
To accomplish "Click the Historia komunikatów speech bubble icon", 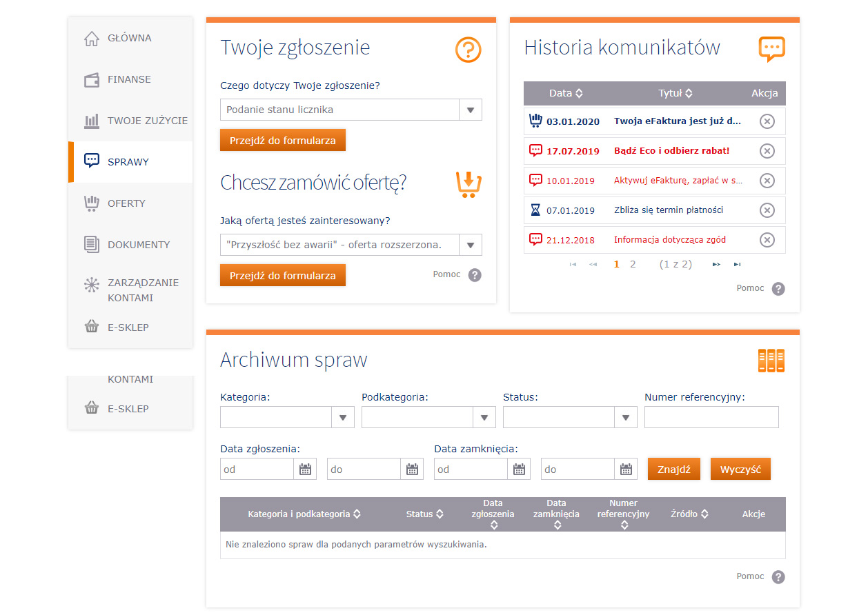I will point(771,48).
